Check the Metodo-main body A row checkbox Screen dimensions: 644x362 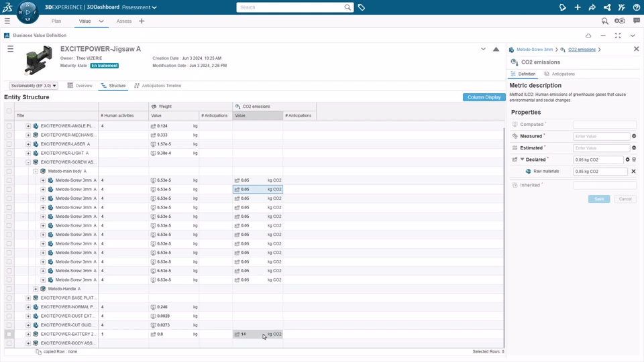click(9, 171)
